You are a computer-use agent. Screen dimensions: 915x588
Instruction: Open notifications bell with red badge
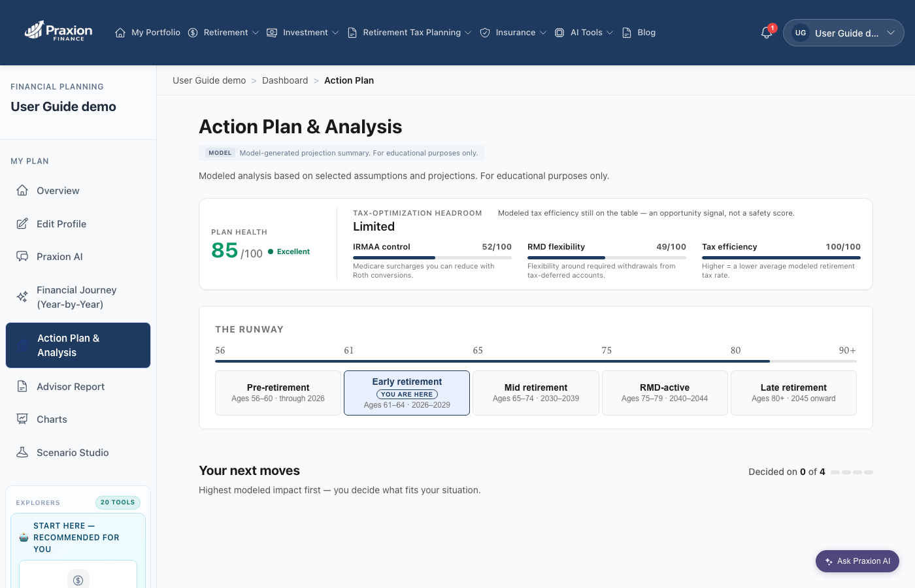click(767, 32)
